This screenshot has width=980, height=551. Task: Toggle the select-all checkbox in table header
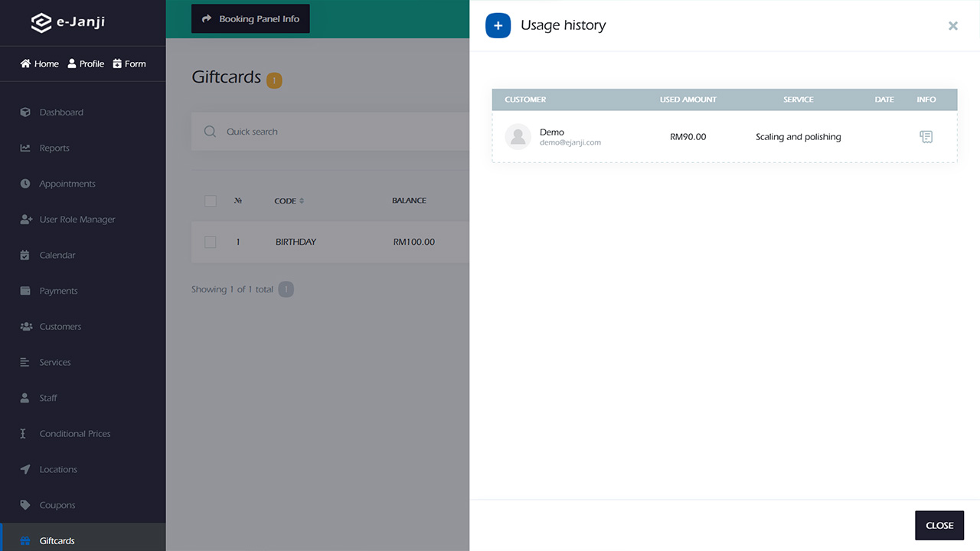(x=211, y=201)
